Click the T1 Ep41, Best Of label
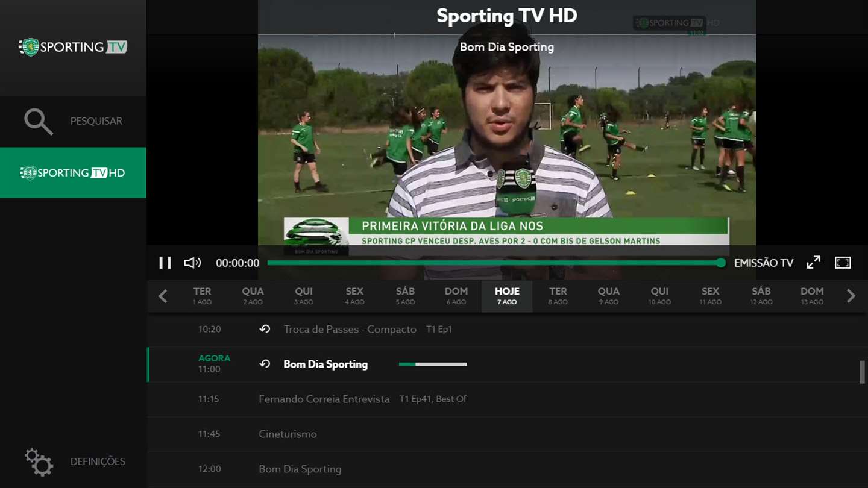This screenshot has height=488, width=868. pyautogui.click(x=433, y=399)
